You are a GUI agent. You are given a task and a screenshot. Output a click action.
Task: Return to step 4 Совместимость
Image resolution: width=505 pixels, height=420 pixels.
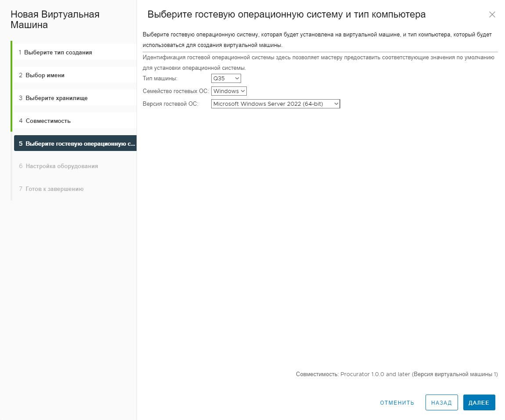[x=75, y=121]
